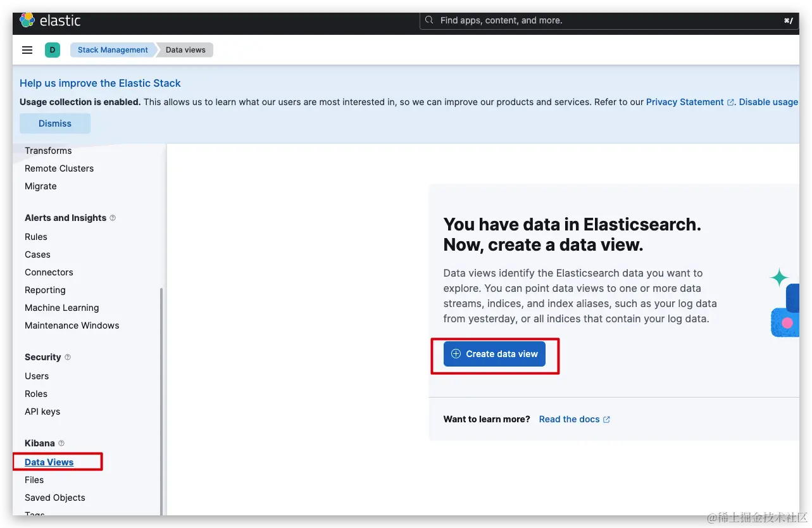Open Reporting in the sidebar
Viewport: 812px width, 528px height.
pos(45,290)
